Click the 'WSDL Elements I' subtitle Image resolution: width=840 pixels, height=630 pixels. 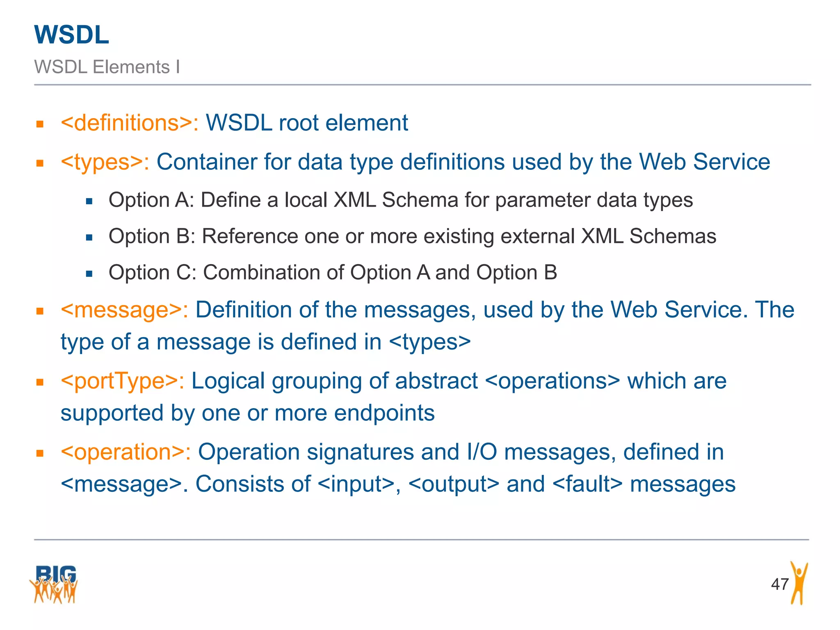[107, 67]
